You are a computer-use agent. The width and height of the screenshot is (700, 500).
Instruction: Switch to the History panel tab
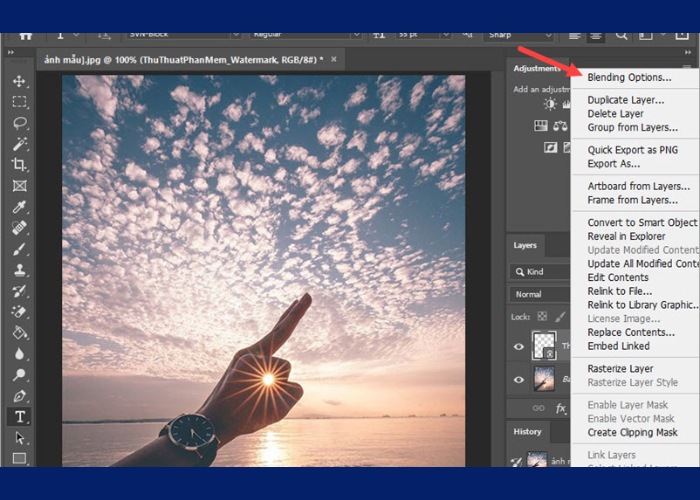point(527,432)
